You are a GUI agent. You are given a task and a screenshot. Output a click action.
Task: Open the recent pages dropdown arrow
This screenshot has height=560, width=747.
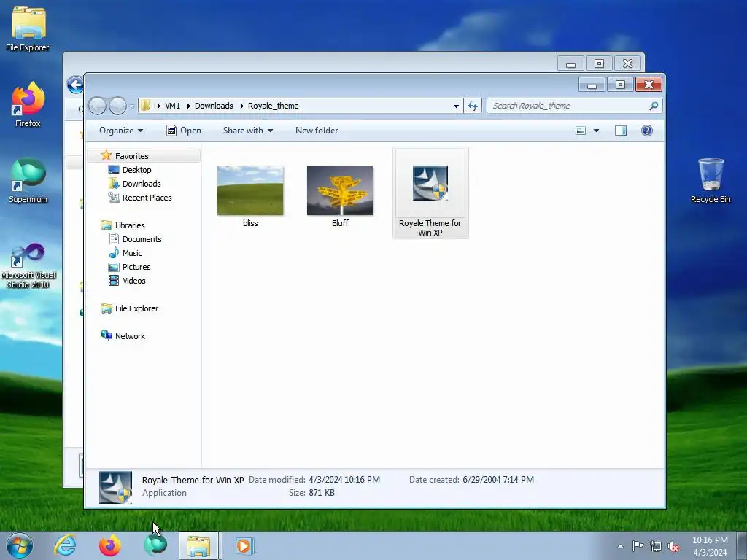click(132, 106)
